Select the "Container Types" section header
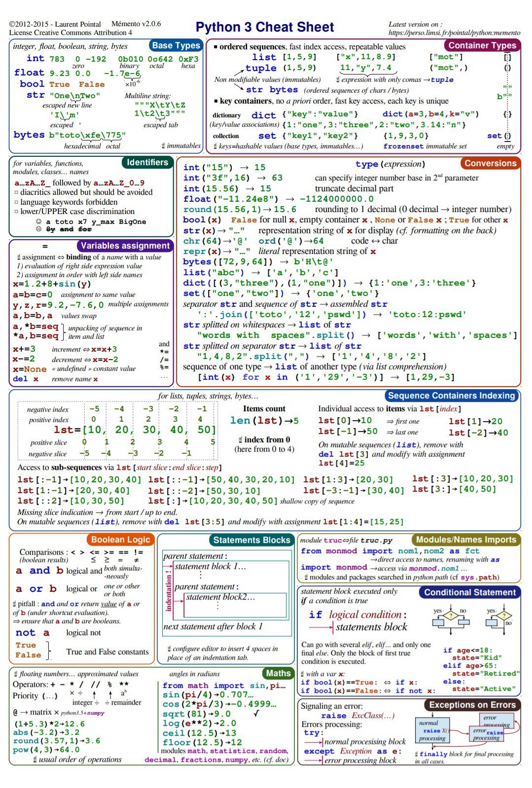The image size is (532, 788). (482, 45)
